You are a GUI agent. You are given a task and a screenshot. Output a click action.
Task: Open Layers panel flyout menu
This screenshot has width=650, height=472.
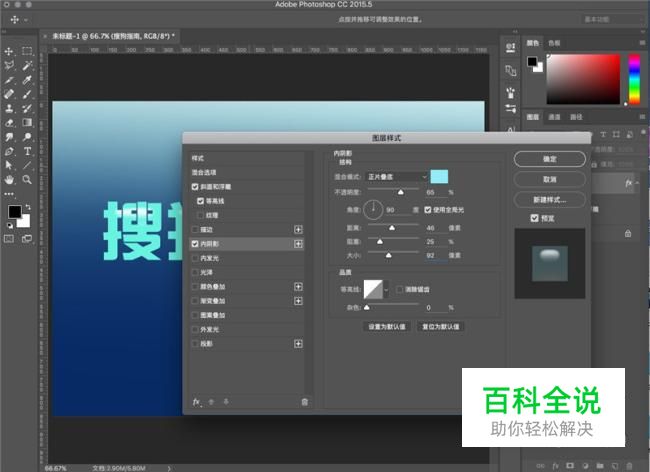tap(643, 117)
